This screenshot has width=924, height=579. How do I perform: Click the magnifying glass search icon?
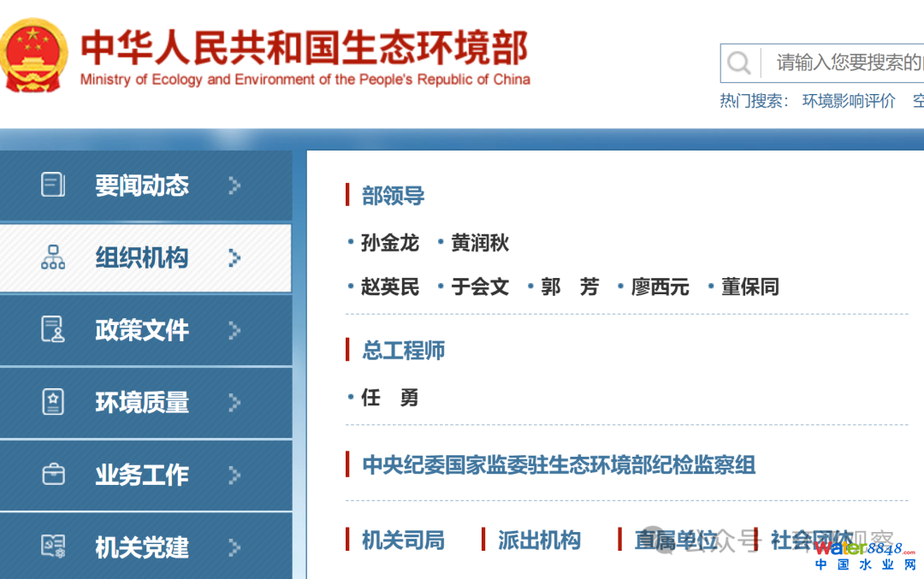(x=738, y=62)
